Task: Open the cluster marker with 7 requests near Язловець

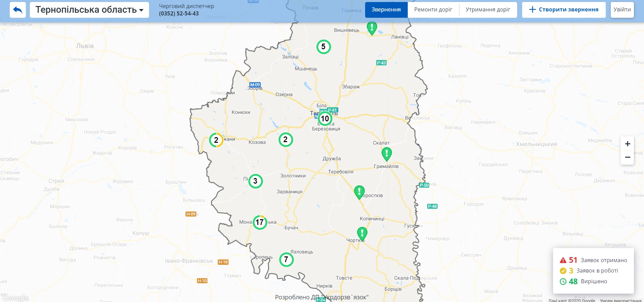Action: (286, 259)
